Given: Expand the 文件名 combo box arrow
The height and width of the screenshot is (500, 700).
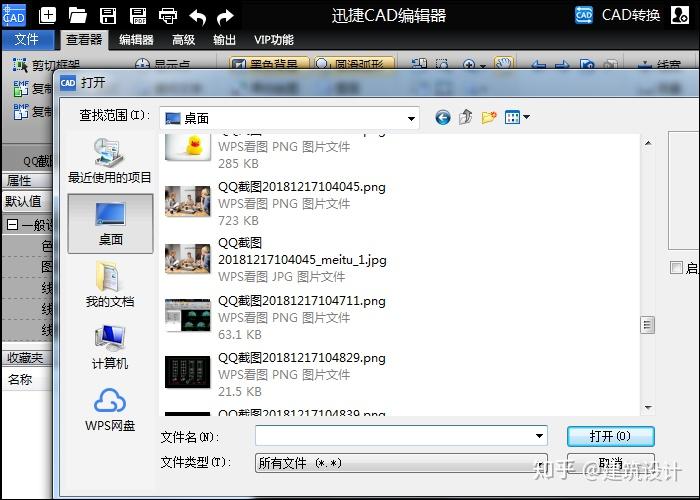Looking at the screenshot, I should click(x=539, y=436).
